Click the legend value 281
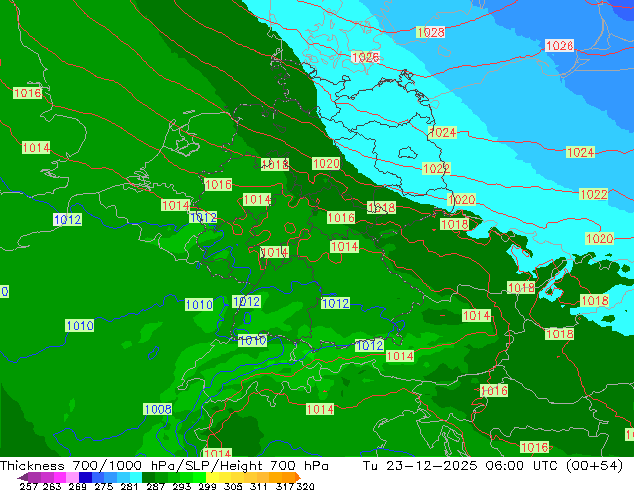Viewport: 634px width, 490px height. (x=129, y=486)
